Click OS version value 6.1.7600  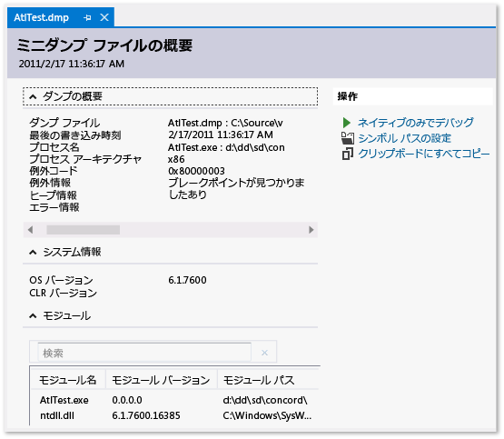187,280
